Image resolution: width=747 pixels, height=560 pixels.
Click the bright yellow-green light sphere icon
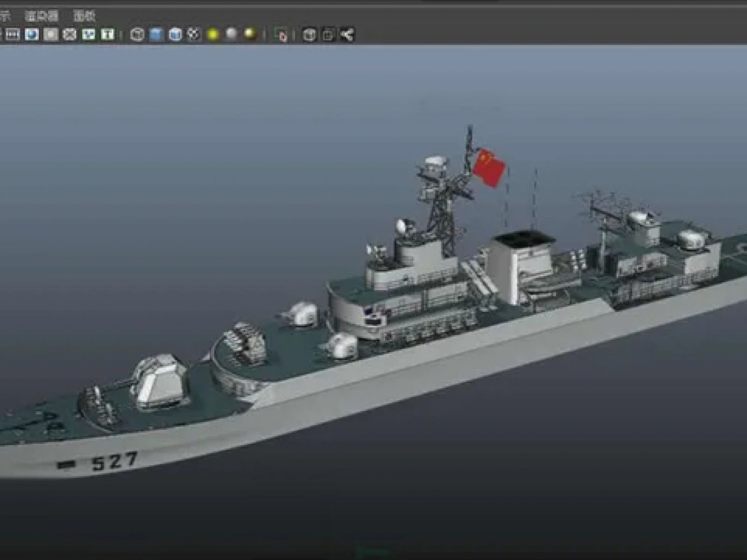click(213, 34)
